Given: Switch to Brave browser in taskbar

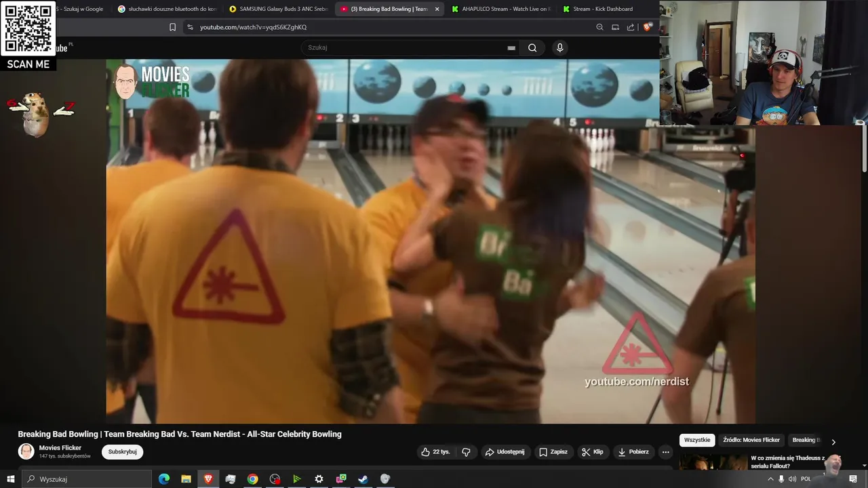Looking at the screenshot, I should tap(208, 479).
